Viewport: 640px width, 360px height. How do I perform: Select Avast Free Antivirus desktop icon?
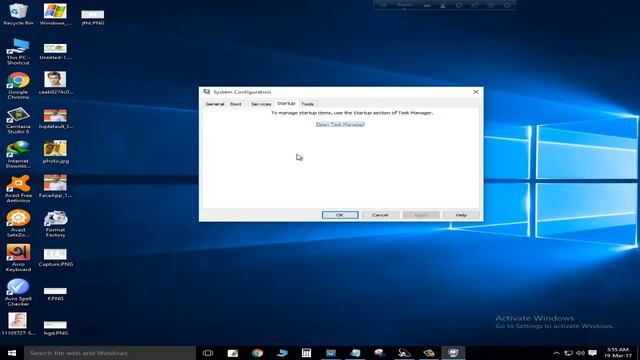[x=18, y=189]
